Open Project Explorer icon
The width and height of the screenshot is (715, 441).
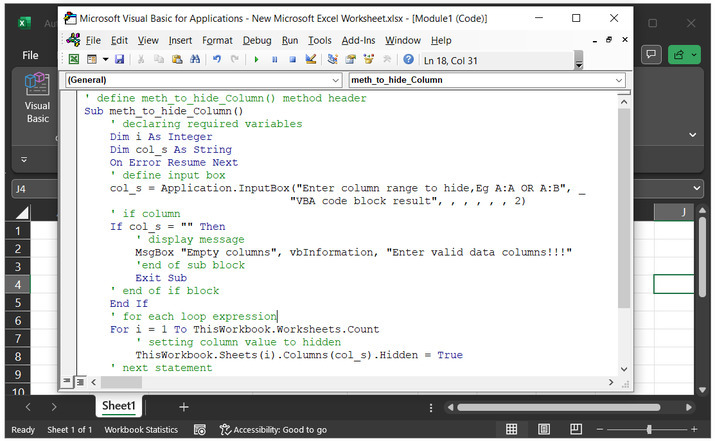(x=332, y=59)
